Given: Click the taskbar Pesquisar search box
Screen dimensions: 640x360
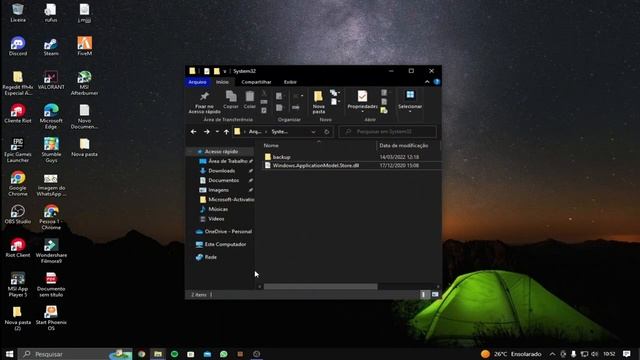Looking at the screenshot, I should (x=76, y=354).
